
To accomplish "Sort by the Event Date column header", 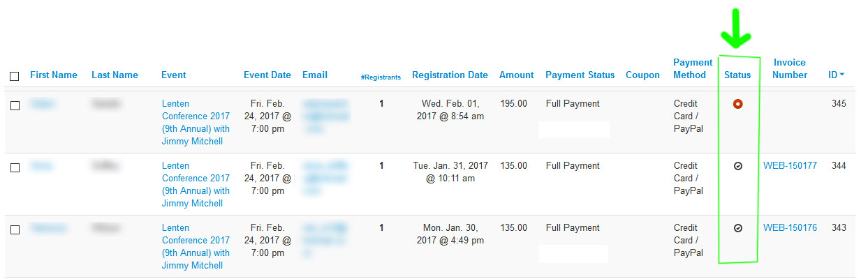I will [267, 75].
